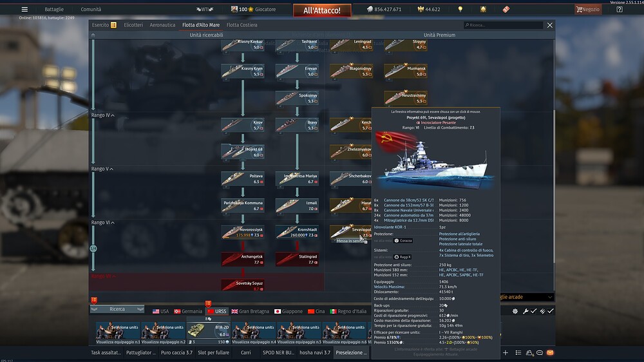Select the Erevan ship card
Viewport: 644px width, 362px height.
pyautogui.click(x=297, y=71)
